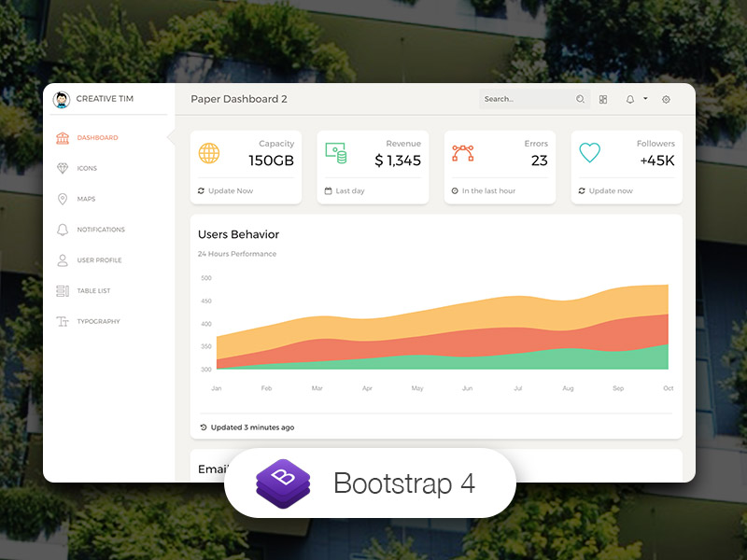Navigate to the Icons page in sidebar
Screen dimensions: 747x560
coord(89,169)
